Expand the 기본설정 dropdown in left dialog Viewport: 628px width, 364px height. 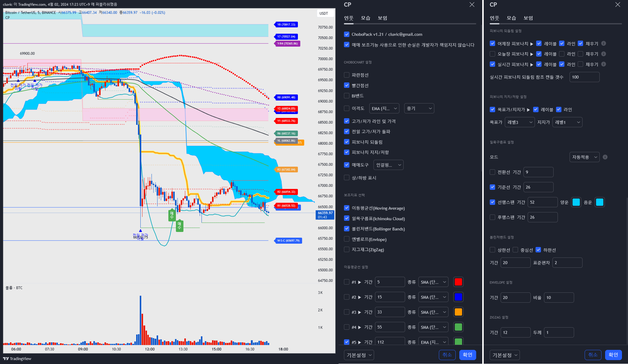(359, 355)
